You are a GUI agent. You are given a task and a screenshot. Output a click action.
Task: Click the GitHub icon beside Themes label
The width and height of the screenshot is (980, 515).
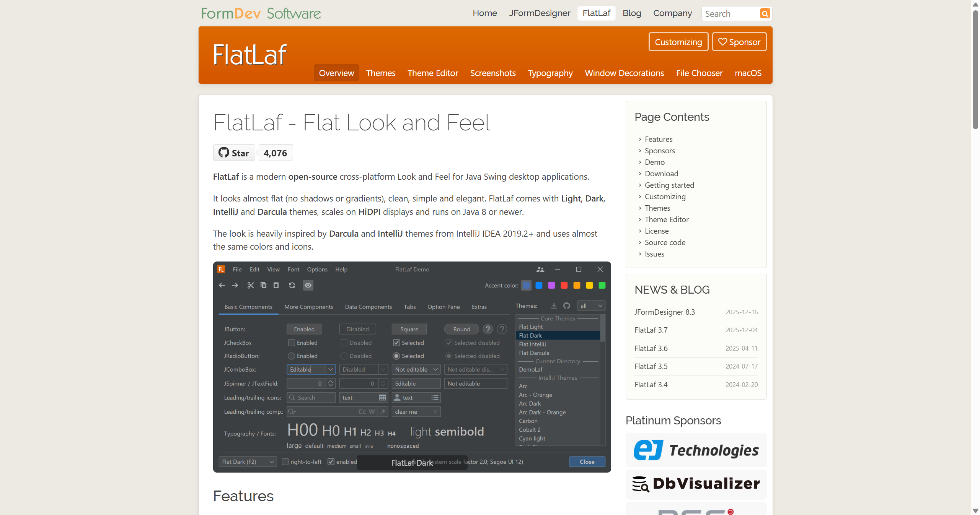[x=567, y=306]
